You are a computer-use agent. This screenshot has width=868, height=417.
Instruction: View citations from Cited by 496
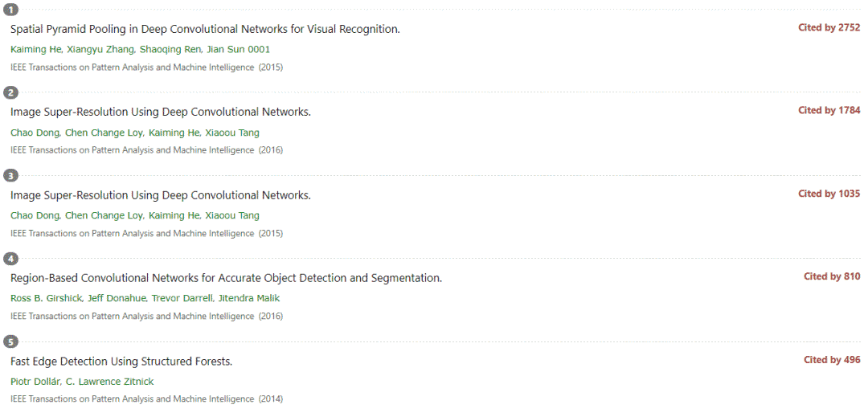pos(832,360)
